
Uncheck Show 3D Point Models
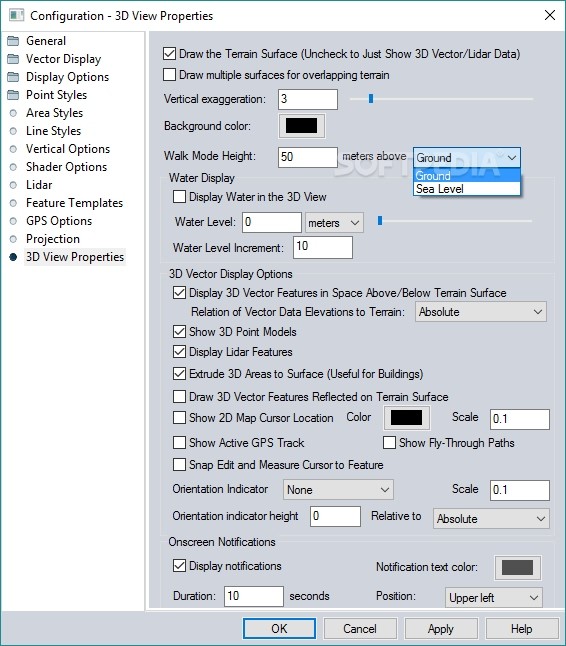pos(179,332)
